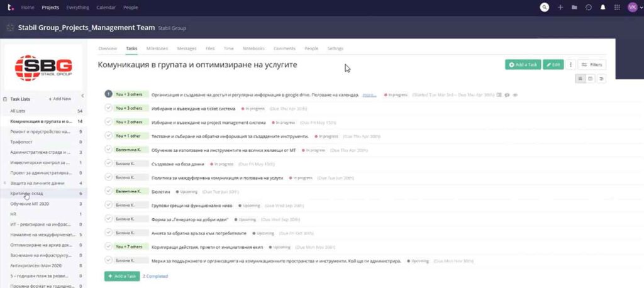
Task: Open the project Settings tab
Action: coord(335,48)
